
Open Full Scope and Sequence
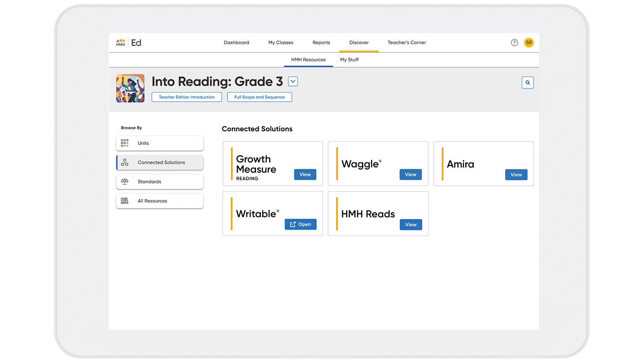[x=260, y=97]
